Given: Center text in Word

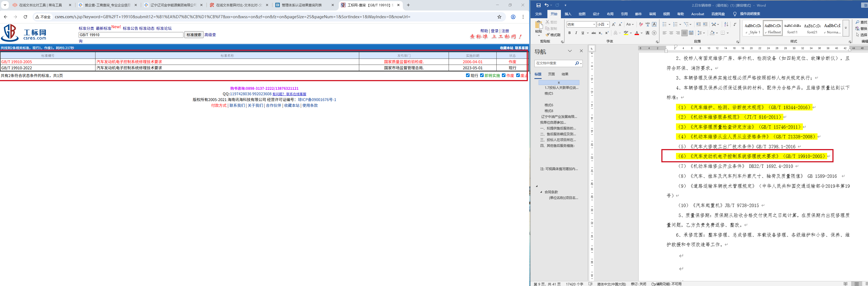Looking at the screenshot, I should pos(671,33).
